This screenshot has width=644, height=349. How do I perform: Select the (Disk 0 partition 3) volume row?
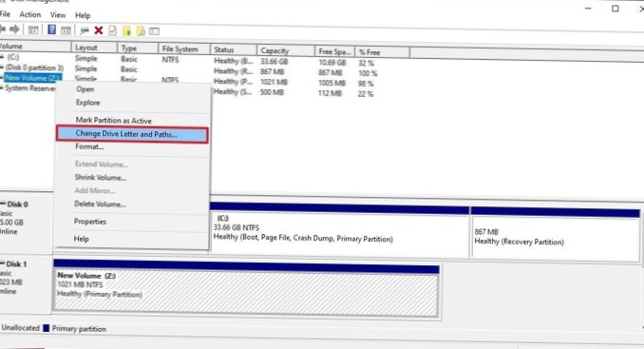pos(33,68)
